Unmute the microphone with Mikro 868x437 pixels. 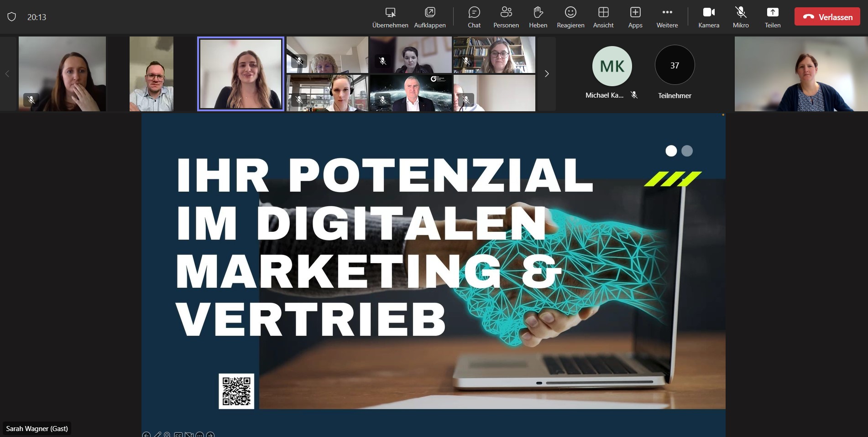[x=741, y=17]
